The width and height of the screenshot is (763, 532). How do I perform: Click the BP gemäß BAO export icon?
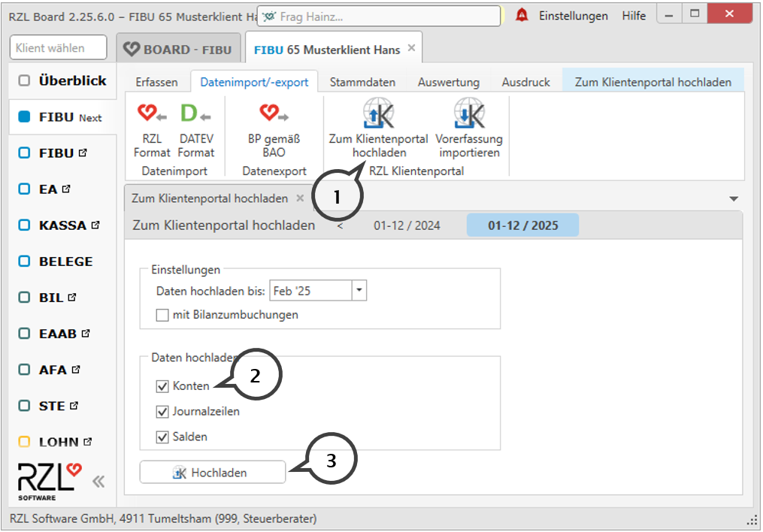(274, 114)
